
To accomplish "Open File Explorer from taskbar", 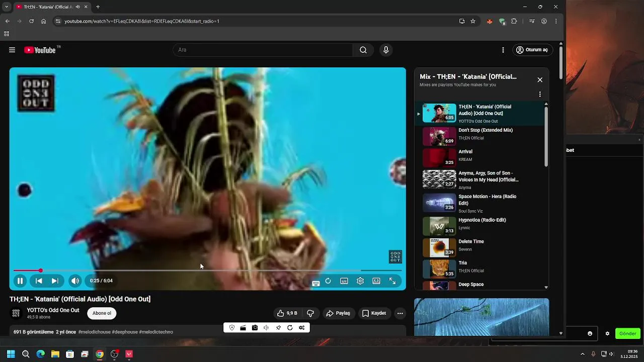I will click(x=55, y=354).
